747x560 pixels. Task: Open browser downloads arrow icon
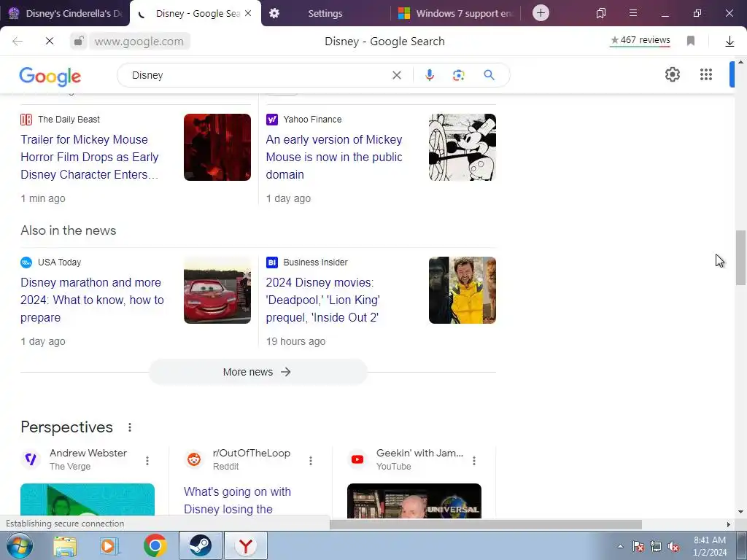pyautogui.click(x=729, y=42)
